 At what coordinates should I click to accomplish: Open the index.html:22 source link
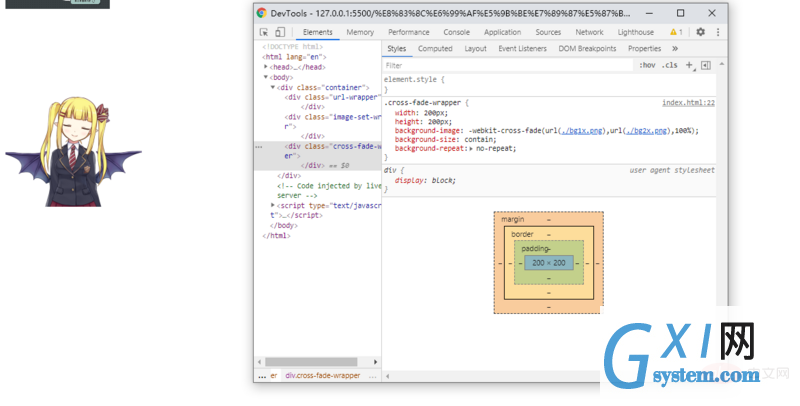pos(688,103)
